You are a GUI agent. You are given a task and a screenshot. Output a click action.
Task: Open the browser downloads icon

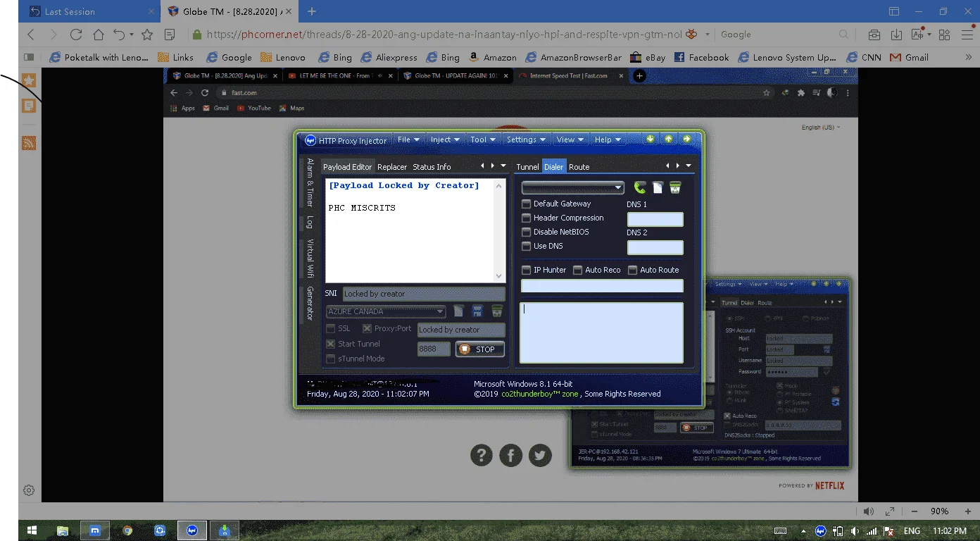pyautogui.click(x=896, y=35)
